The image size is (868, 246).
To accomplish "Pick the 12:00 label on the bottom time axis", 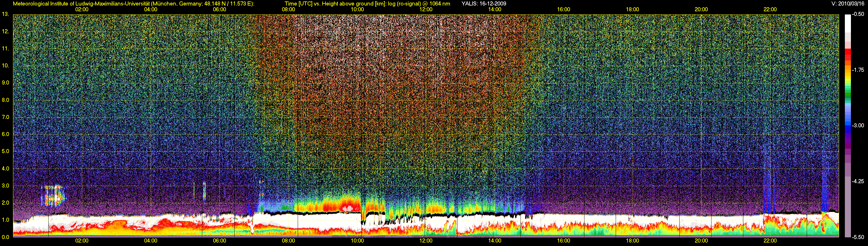I will click(x=426, y=241).
